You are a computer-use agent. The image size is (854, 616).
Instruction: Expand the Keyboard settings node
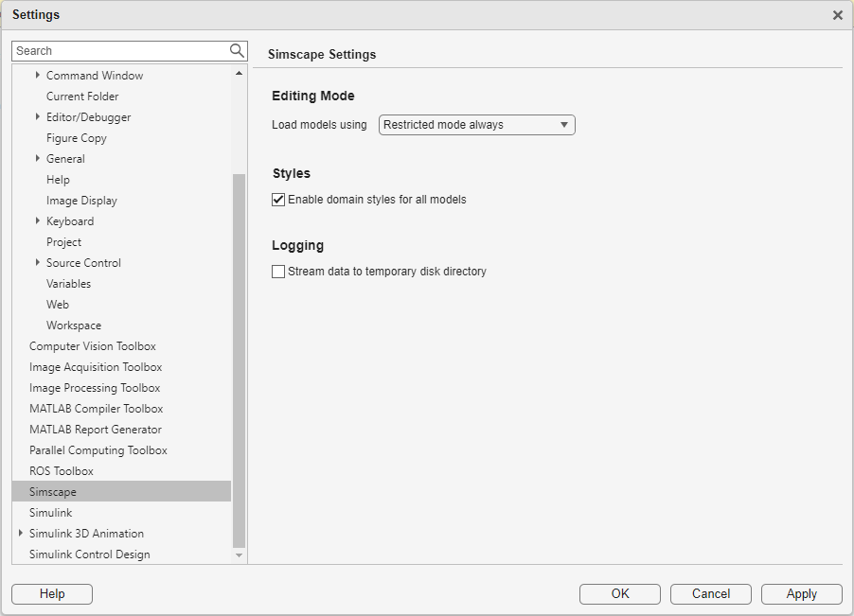point(38,221)
